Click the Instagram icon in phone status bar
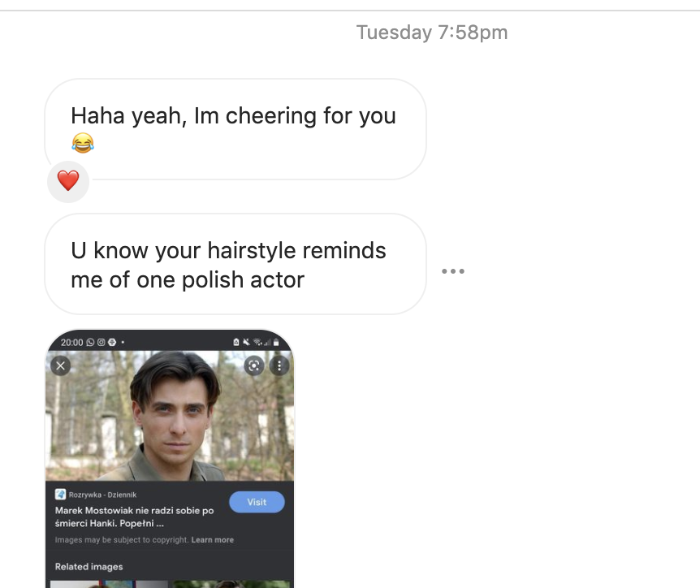The image size is (700, 588). click(x=102, y=342)
